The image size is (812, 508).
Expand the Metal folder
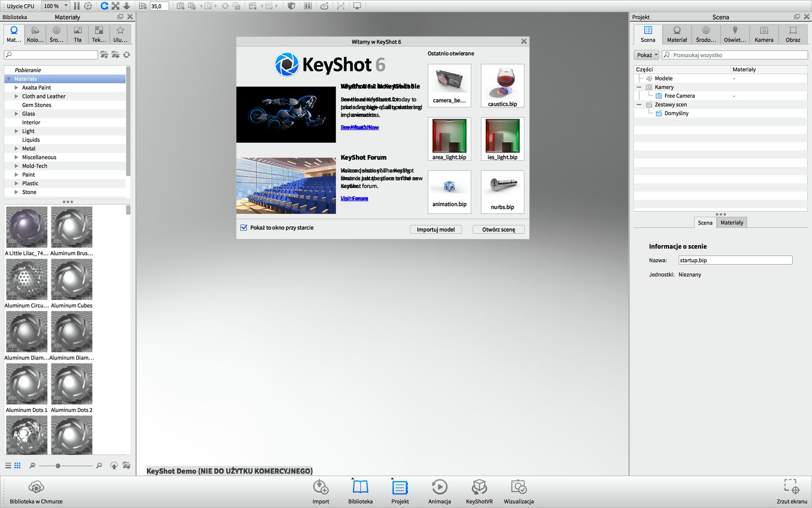point(17,148)
